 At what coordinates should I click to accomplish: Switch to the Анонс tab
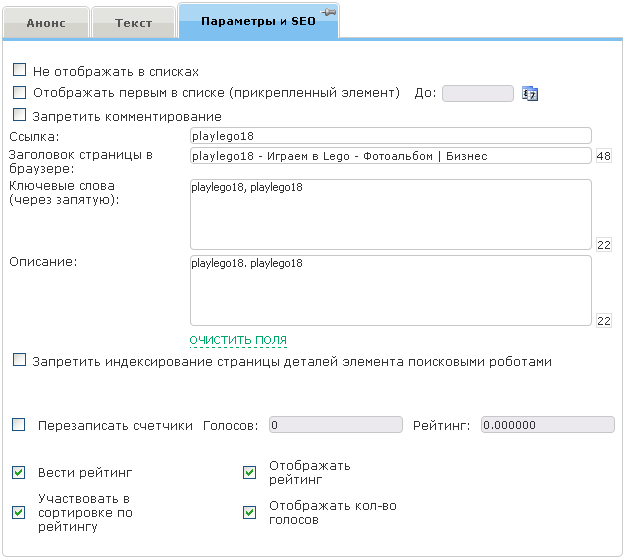click(46, 22)
